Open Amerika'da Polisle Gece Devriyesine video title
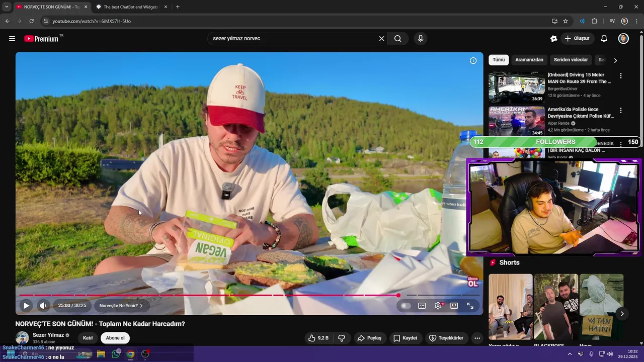 click(x=581, y=113)
